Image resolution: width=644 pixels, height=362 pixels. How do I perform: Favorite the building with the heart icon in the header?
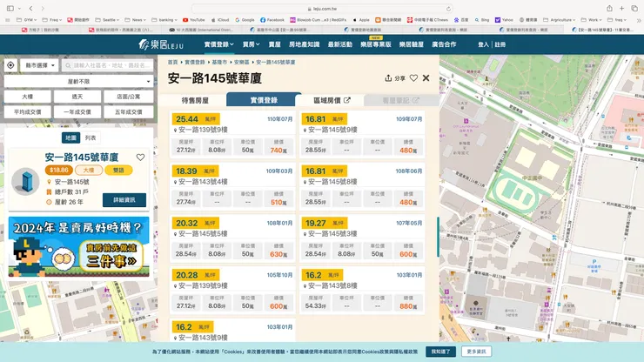[x=413, y=78]
